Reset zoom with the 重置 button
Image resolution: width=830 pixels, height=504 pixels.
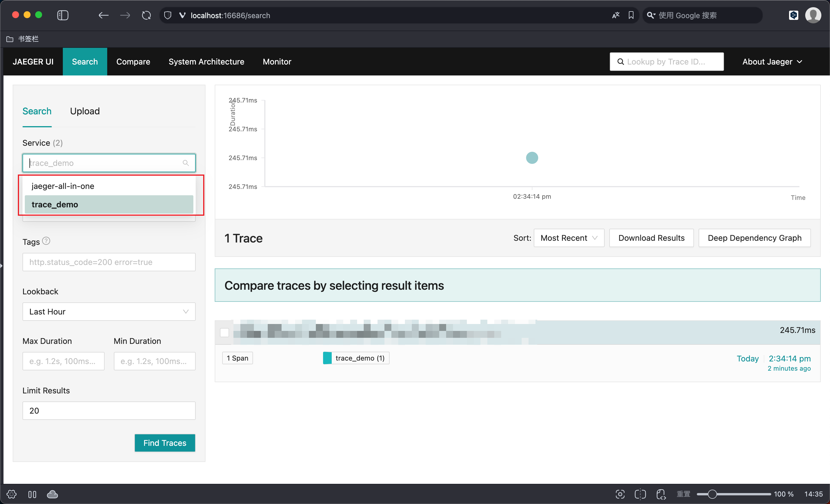[684, 494]
